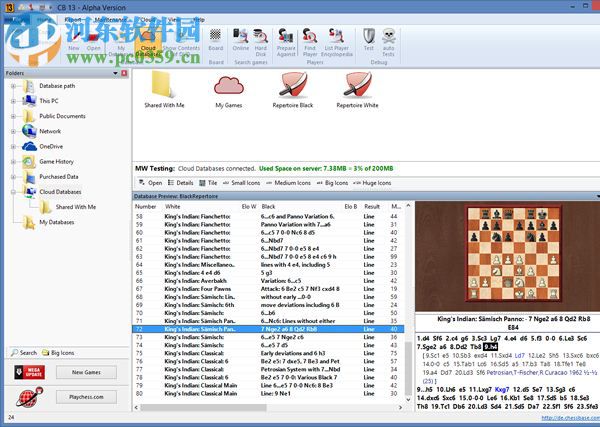Click the Playchess globe logo
Viewport: 600px width, 427px height.
click(x=29, y=397)
